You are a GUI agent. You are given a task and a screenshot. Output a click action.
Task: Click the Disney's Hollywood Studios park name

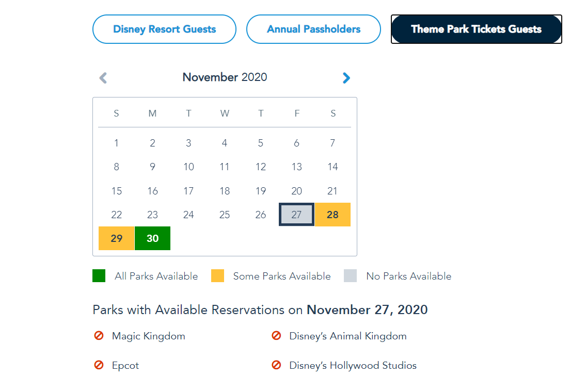(x=353, y=366)
